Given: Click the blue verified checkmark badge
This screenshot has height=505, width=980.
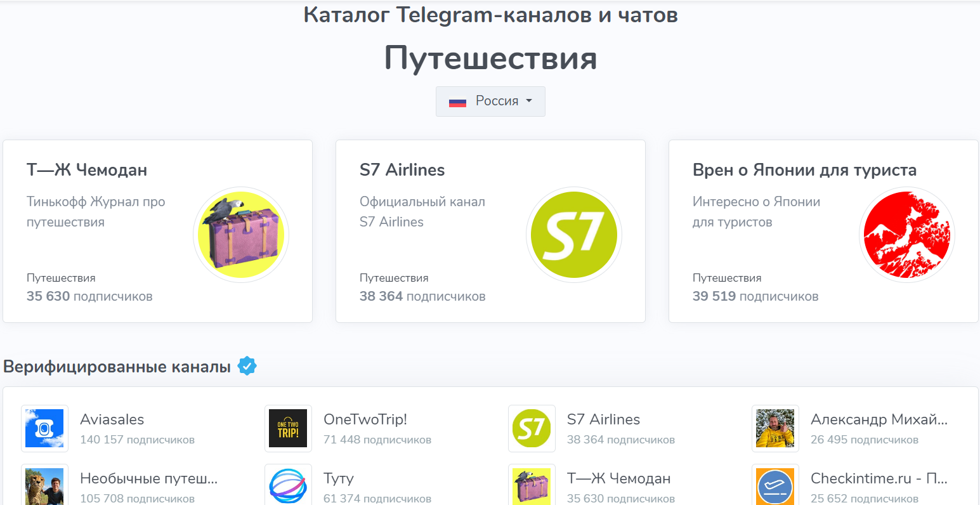Looking at the screenshot, I should (x=247, y=366).
